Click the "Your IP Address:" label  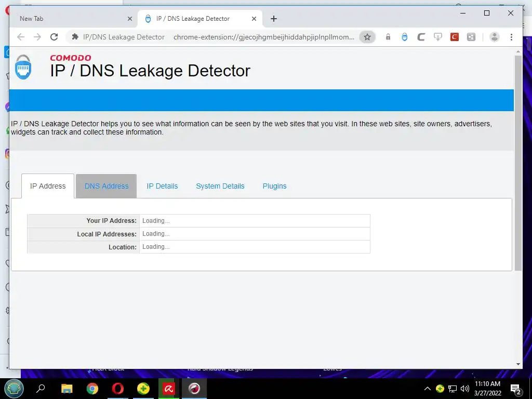pos(111,220)
